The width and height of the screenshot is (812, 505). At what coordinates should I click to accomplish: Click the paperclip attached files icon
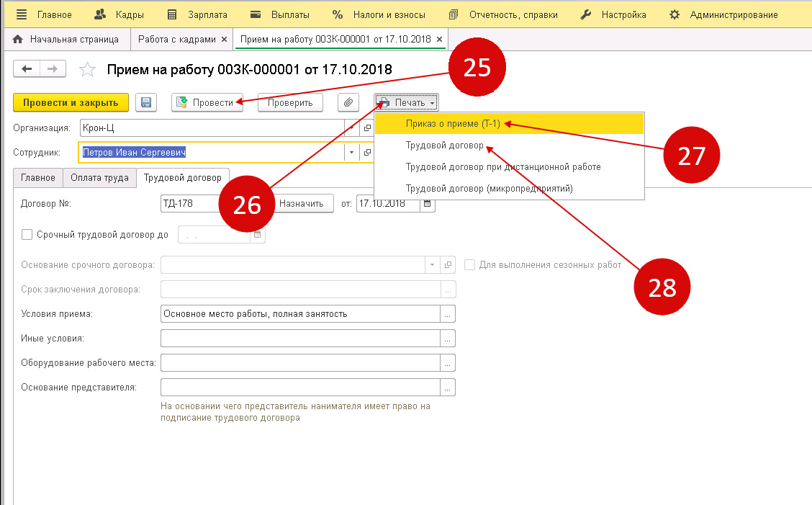[x=348, y=102]
